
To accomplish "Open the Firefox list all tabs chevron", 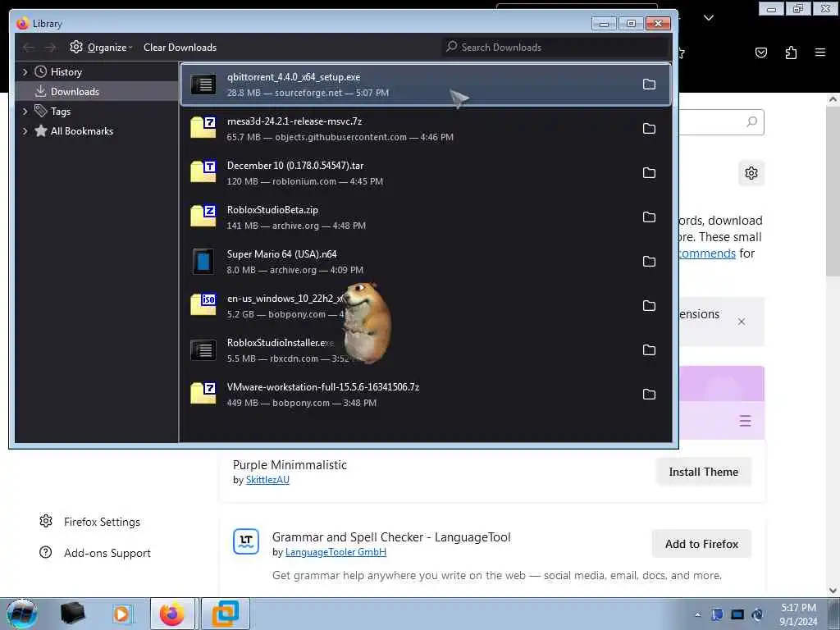I will click(708, 18).
